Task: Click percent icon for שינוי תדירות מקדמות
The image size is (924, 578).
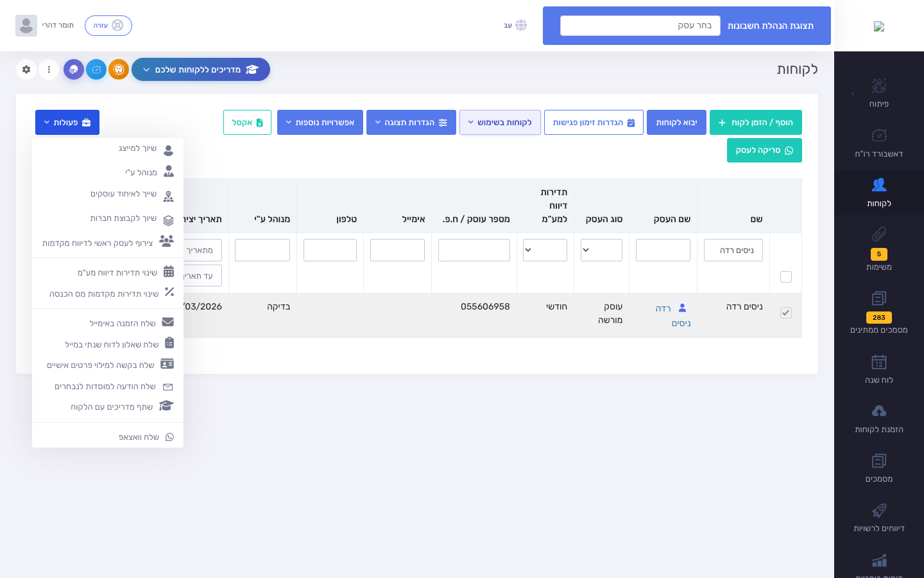Action: (x=169, y=292)
